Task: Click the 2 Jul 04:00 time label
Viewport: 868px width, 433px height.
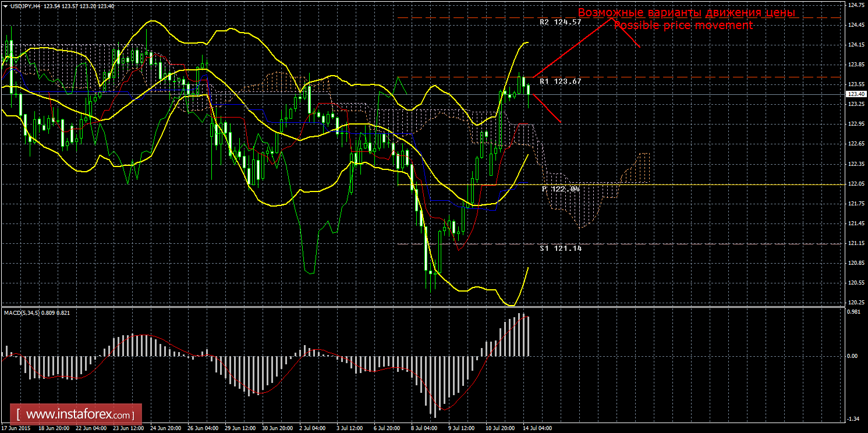Action: 313,428
